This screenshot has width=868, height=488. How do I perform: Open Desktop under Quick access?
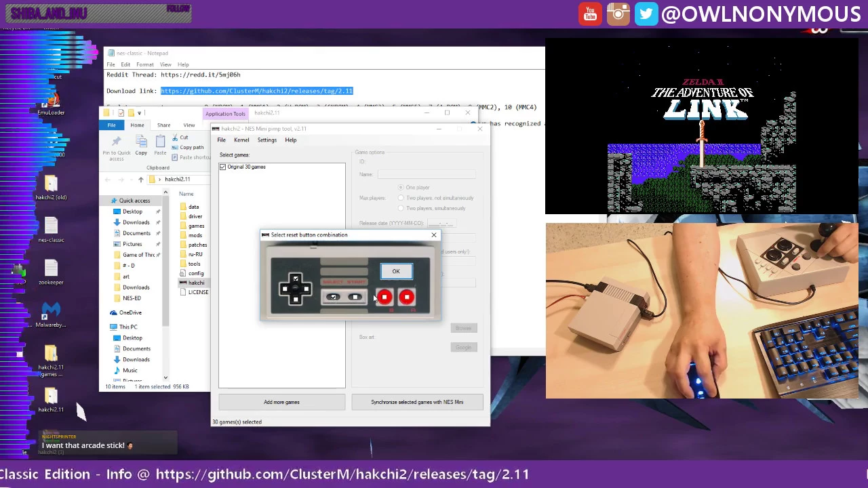click(132, 211)
